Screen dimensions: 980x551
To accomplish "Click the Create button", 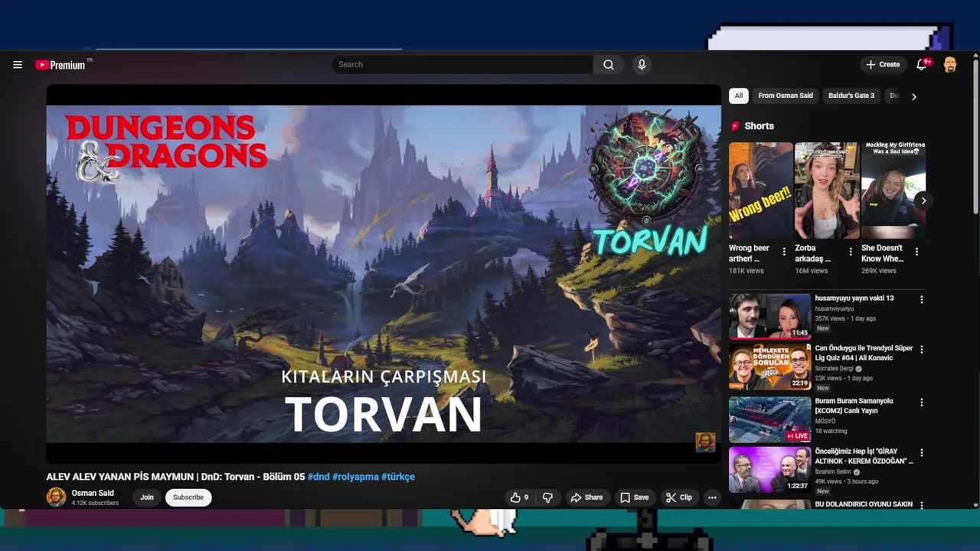I will 884,65.
